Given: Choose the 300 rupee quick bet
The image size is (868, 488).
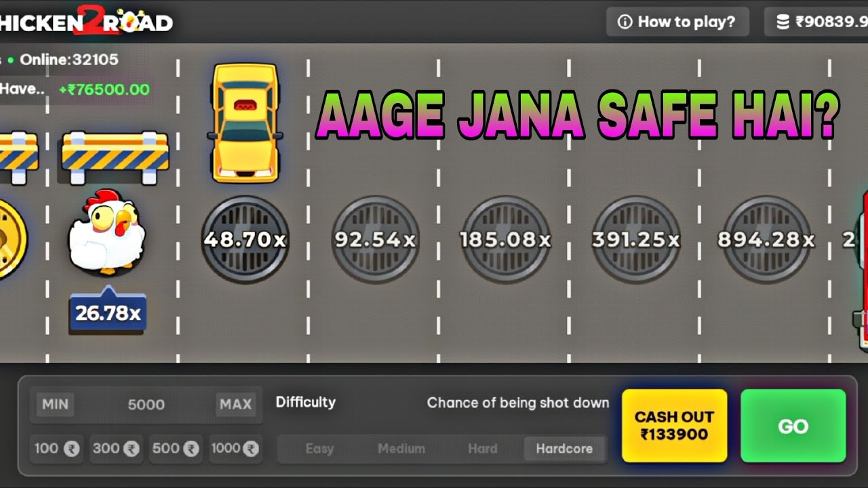Looking at the screenshot, I should (116, 449).
